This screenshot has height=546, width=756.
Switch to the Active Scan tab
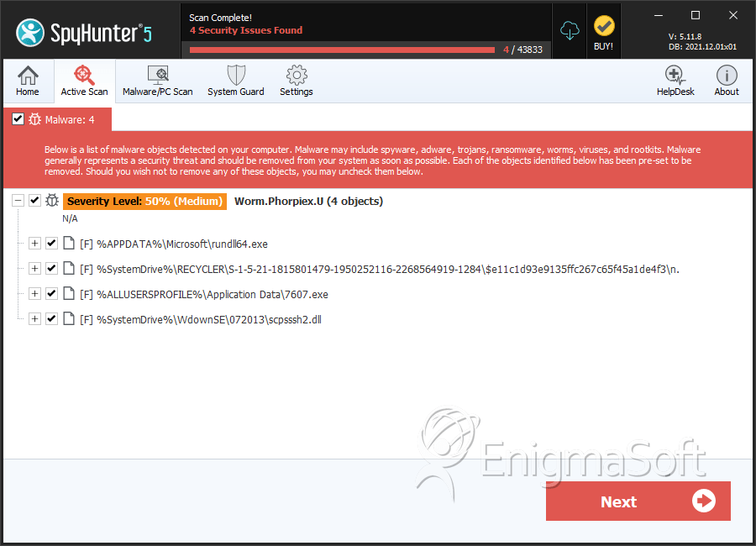tap(84, 81)
